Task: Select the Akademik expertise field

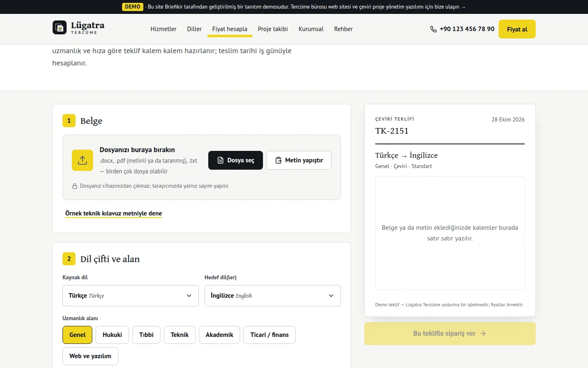Action: [x=219, y=335]
